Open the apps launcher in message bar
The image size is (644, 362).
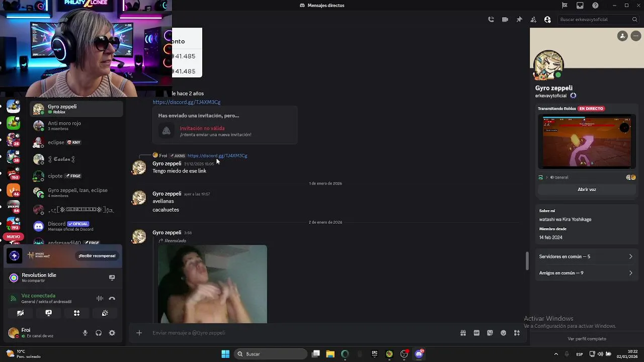[x=517, y=333]
